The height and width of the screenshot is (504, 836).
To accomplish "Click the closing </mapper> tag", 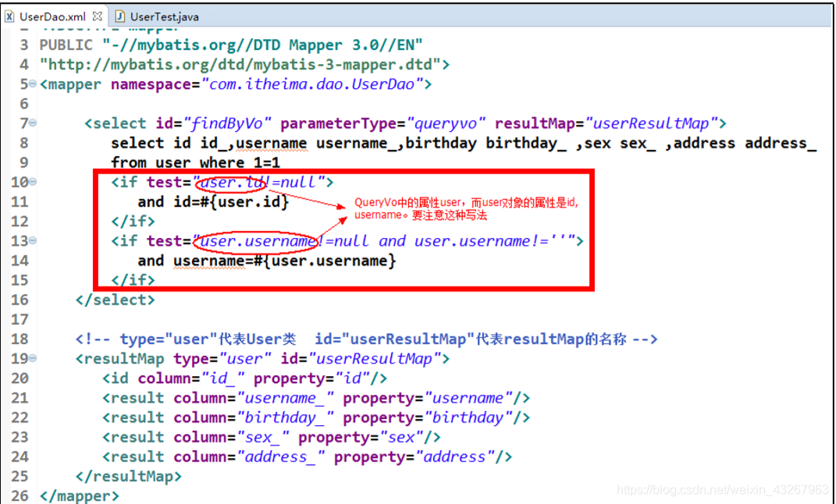I will pos(80,496).
